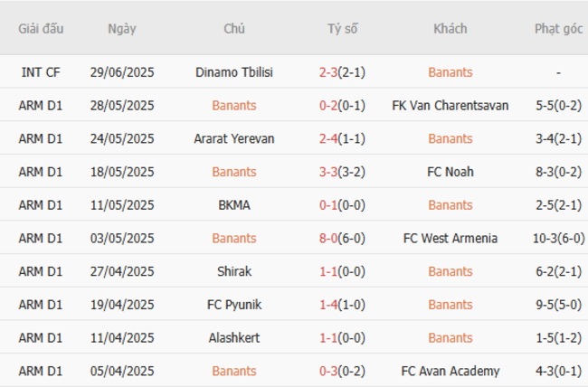The width and height of the screenshot is (588, 387).
Task: Click the "Tỷ số" column header
Action: pos(342,29)
